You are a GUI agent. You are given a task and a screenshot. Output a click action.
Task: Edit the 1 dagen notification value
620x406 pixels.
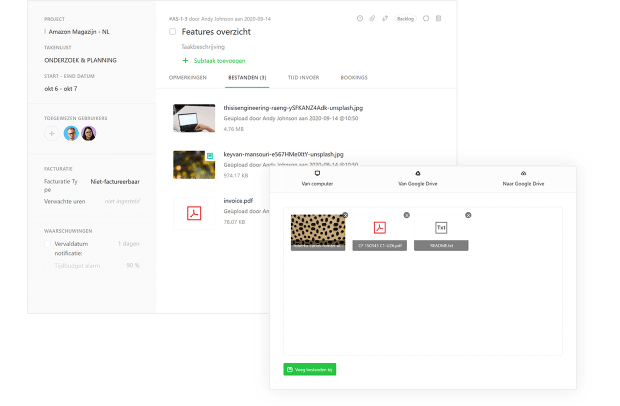click(x=129, y=244)
